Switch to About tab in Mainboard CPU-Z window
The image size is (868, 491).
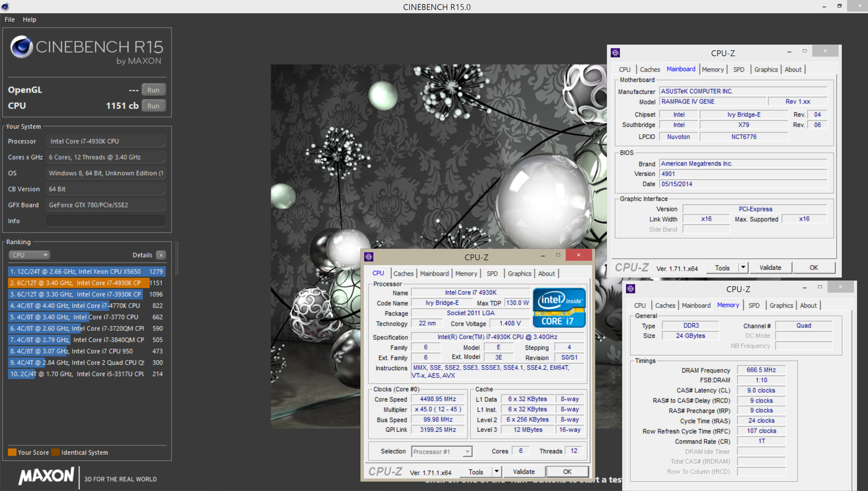793,69
